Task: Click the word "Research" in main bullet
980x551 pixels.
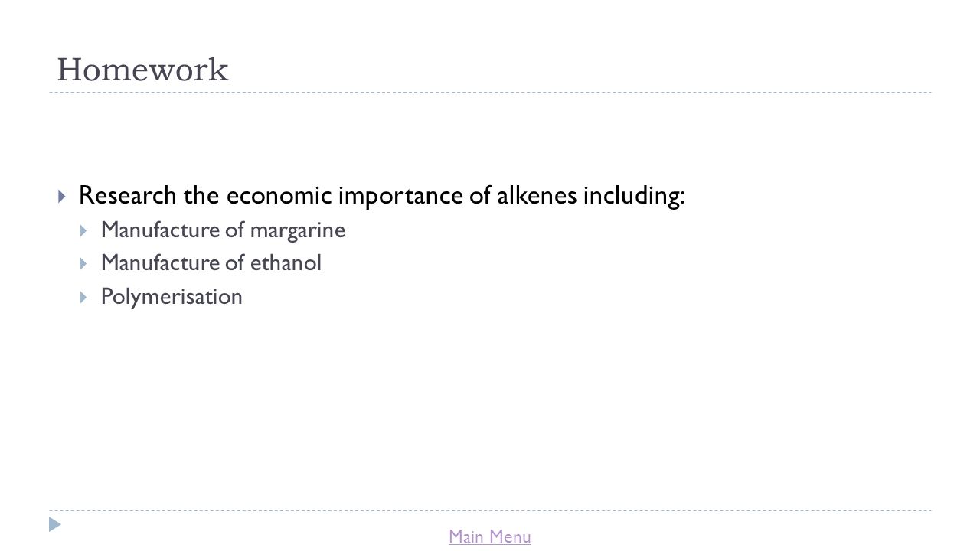Action: pos(128,196)
